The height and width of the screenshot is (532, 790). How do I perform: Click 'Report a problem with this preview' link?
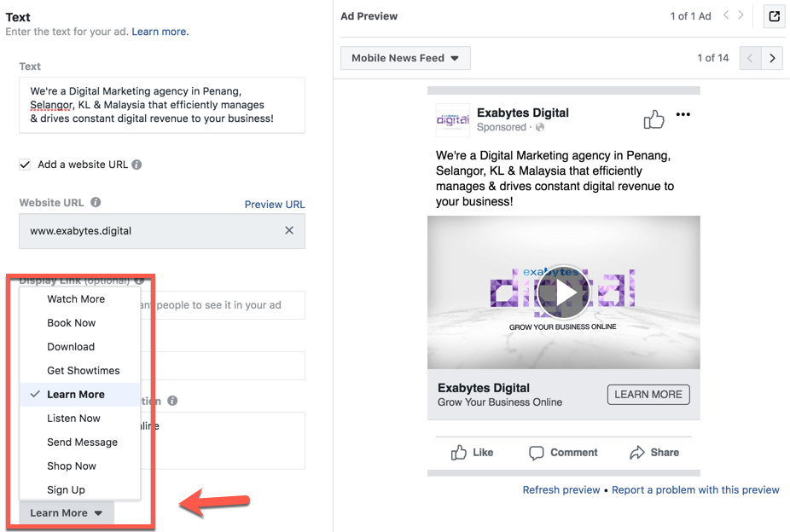point(695,489)
